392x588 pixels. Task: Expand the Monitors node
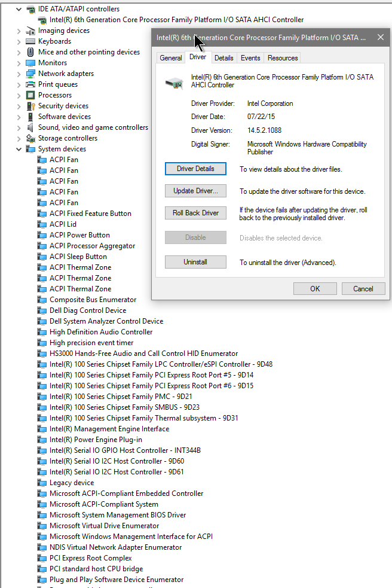19,63
